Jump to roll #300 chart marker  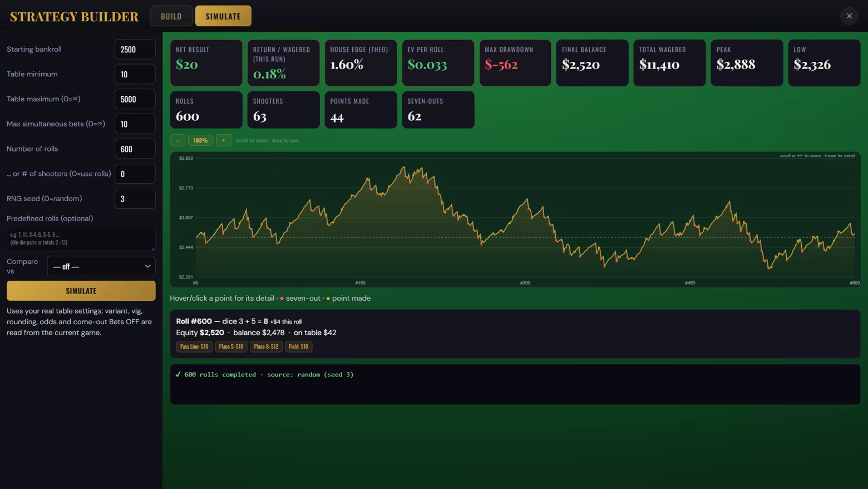[525, 283]
